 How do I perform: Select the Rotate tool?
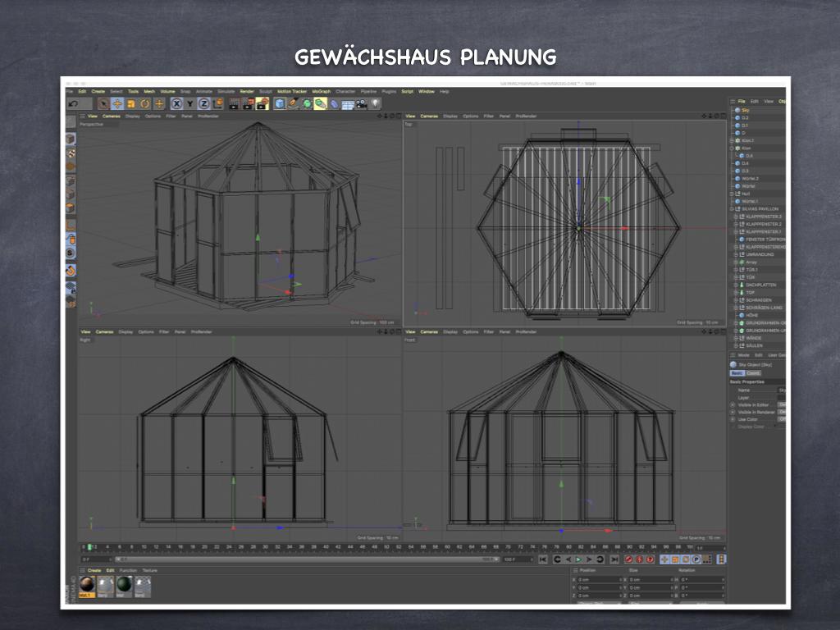pyautogui.click(x=144, y=103)
